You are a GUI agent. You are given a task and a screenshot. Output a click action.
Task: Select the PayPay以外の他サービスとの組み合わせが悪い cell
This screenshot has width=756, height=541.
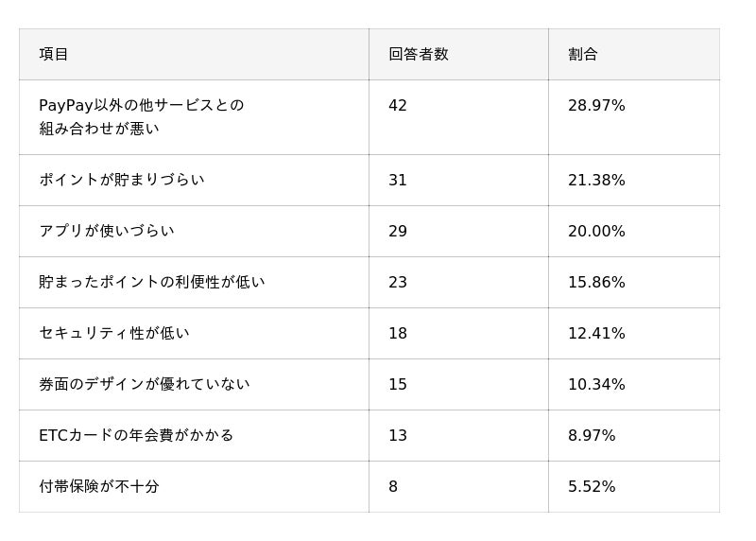[x=141, y=117]
